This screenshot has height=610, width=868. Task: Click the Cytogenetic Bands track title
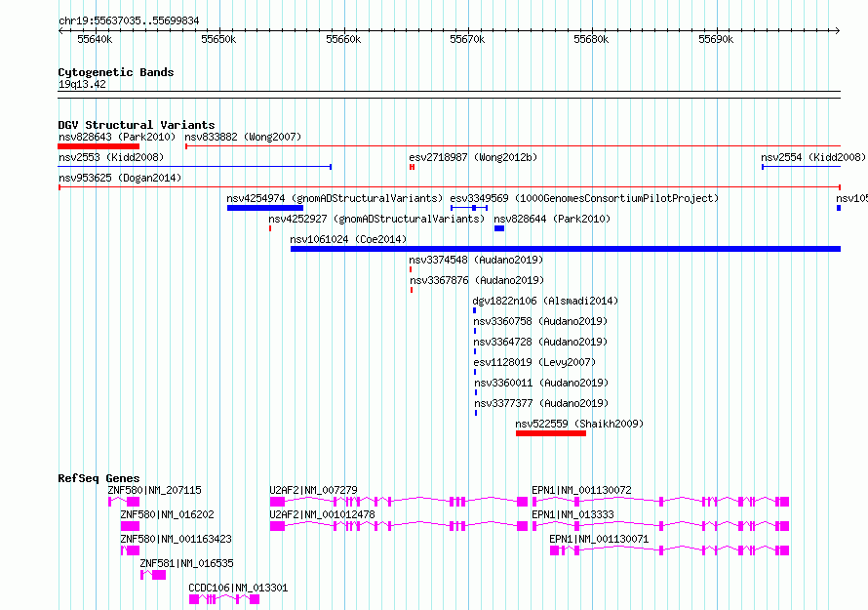116,72
